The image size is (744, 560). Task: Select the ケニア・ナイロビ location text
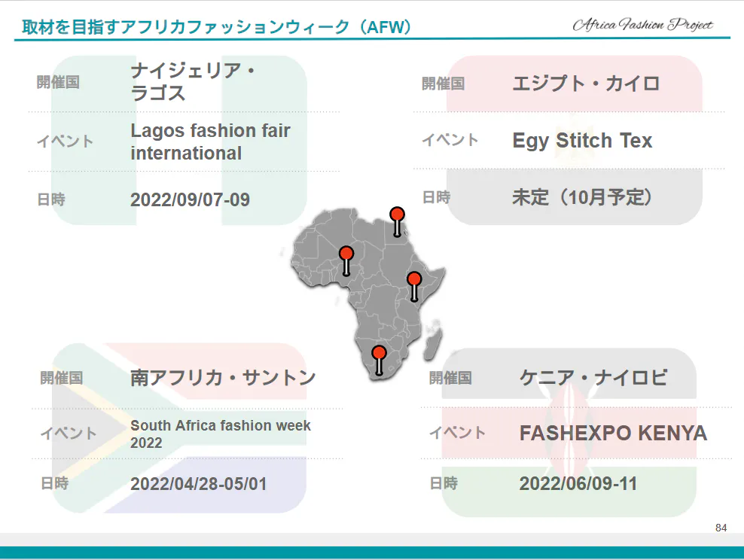593,377
